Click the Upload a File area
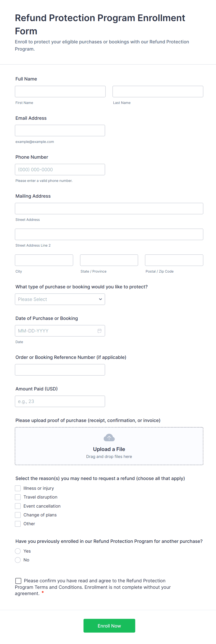The width and height of the screenshot is (216, 644). tap(109, 449)
